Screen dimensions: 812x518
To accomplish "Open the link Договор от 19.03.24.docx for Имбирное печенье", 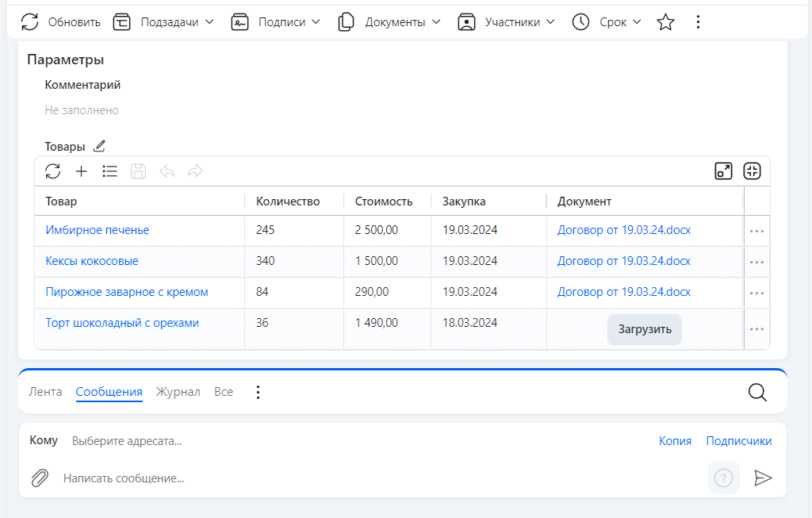I will tap(623, 230).
